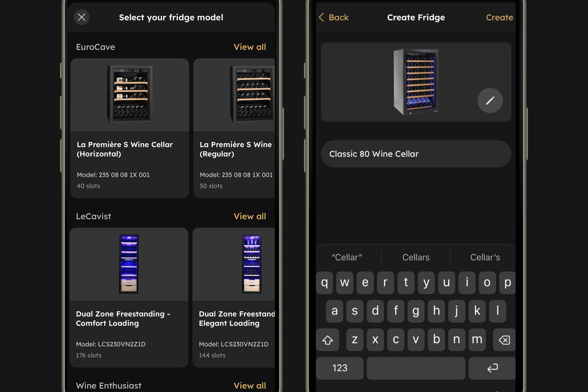Tap the d key
The height and width of the screenshot is (392, 588).
coord(375,311)
